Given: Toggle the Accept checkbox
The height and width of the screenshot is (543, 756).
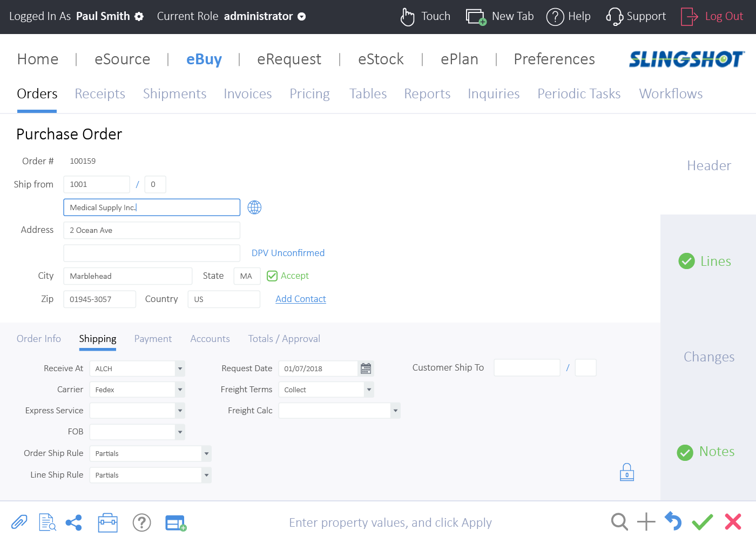Looking at the screenshot, I should [272, 276].
